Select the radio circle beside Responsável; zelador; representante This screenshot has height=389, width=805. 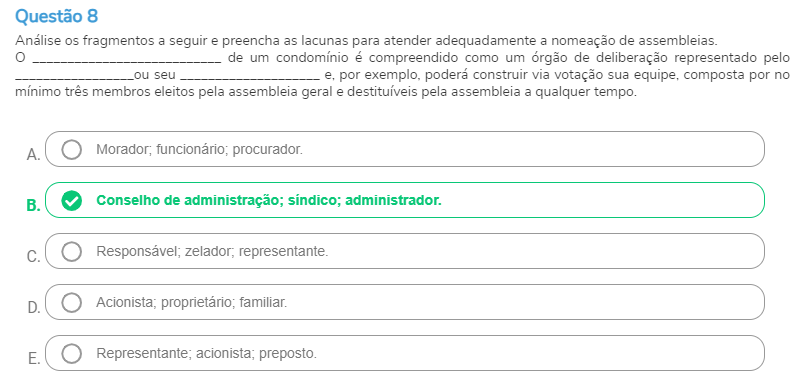click(71, 251)
